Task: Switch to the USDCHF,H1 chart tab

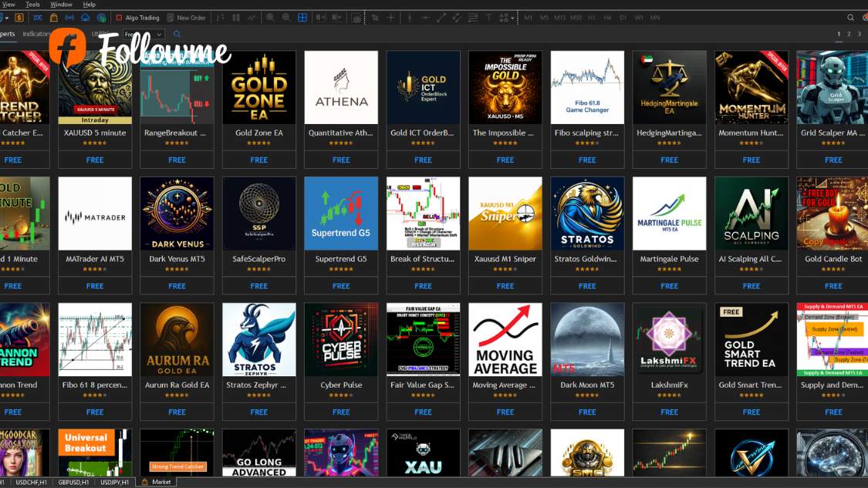Action: (31, 483)
